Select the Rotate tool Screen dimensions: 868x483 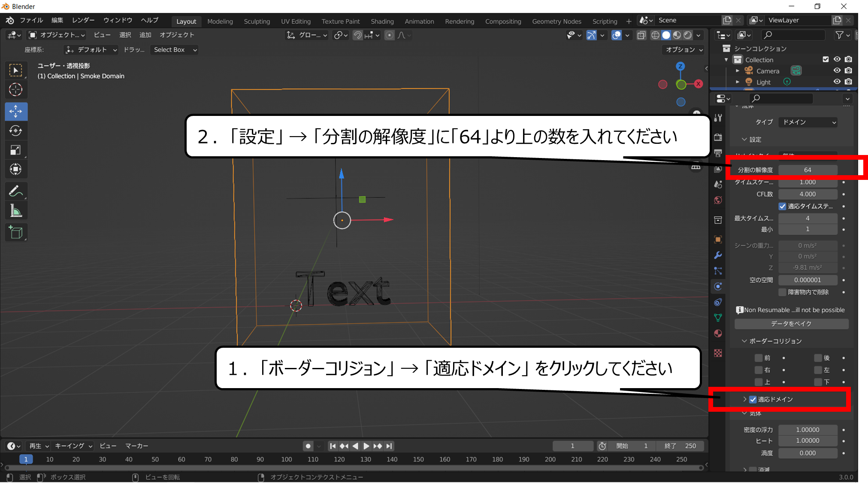pyautogui.click(x=16, y=131)
